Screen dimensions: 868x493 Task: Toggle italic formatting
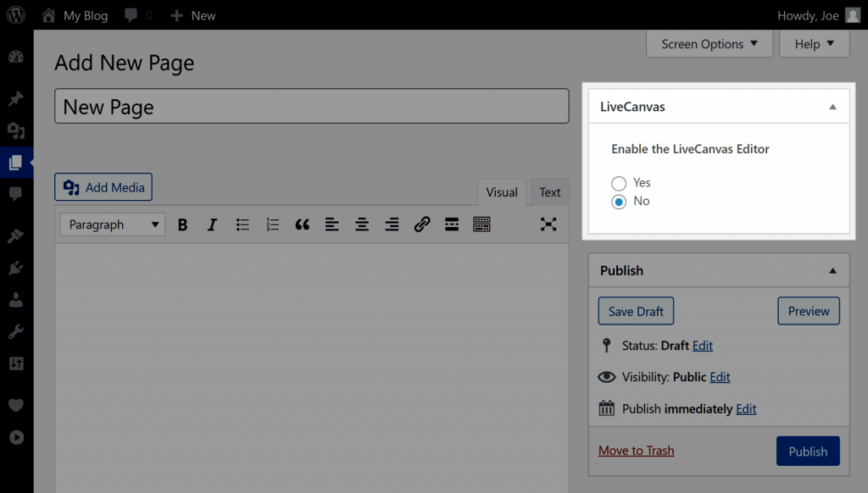pyautogui.click(x=212, y=224)
